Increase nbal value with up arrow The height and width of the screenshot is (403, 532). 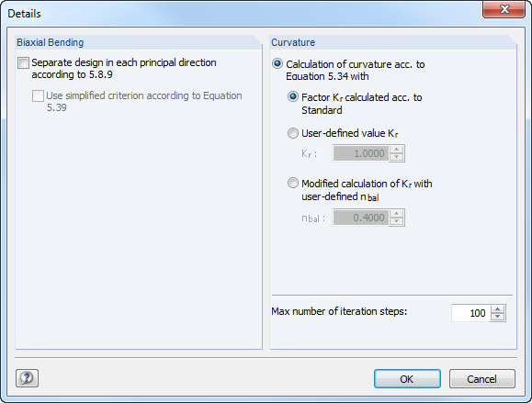pyautogui.click(x=396, y=214)
